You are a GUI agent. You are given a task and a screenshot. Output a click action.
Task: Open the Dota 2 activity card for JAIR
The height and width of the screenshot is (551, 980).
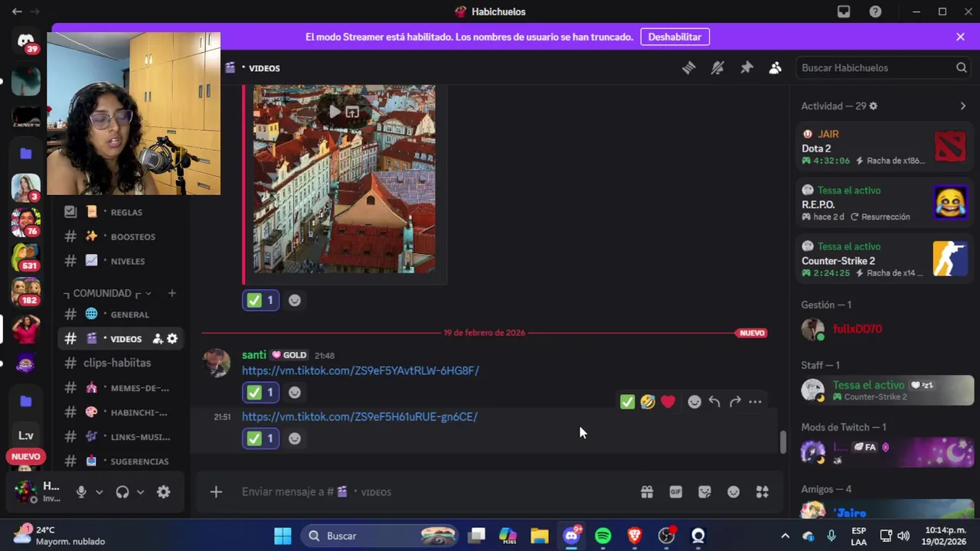coord(884,148)
